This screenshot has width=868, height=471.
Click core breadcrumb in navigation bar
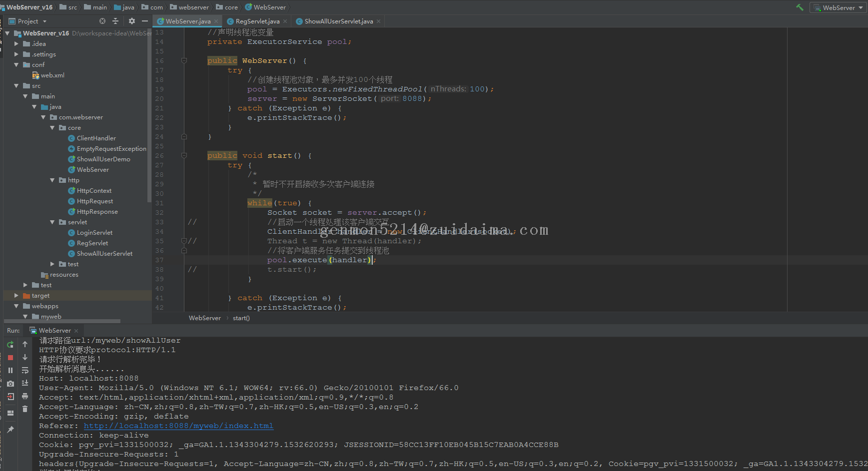tap(227, 7)
